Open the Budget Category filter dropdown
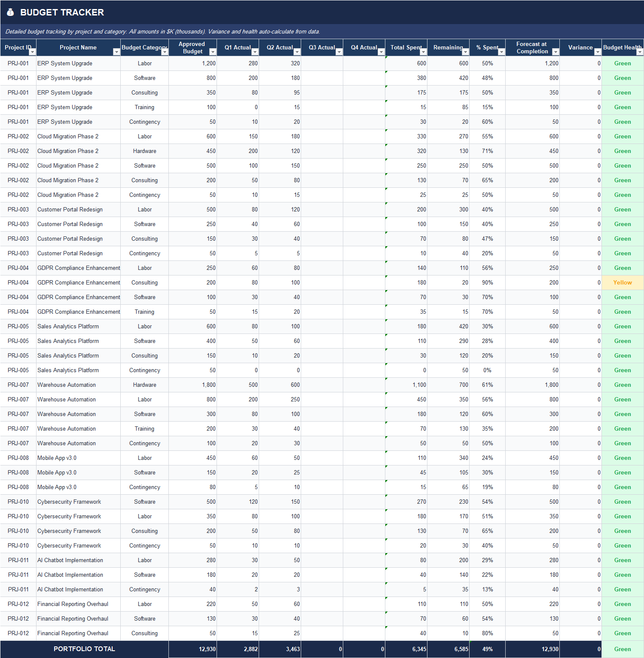This screenshot has height=658, width=644. [165, 52]
